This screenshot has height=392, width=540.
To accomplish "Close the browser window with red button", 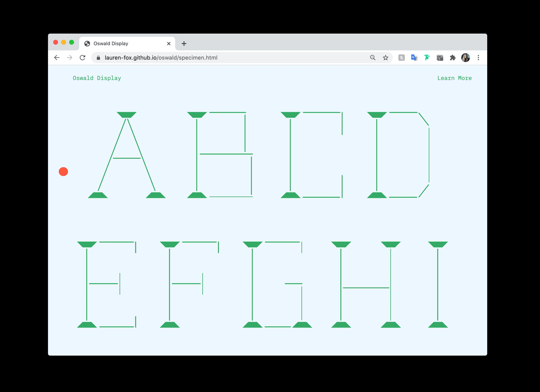I will [x=56, y=42].
